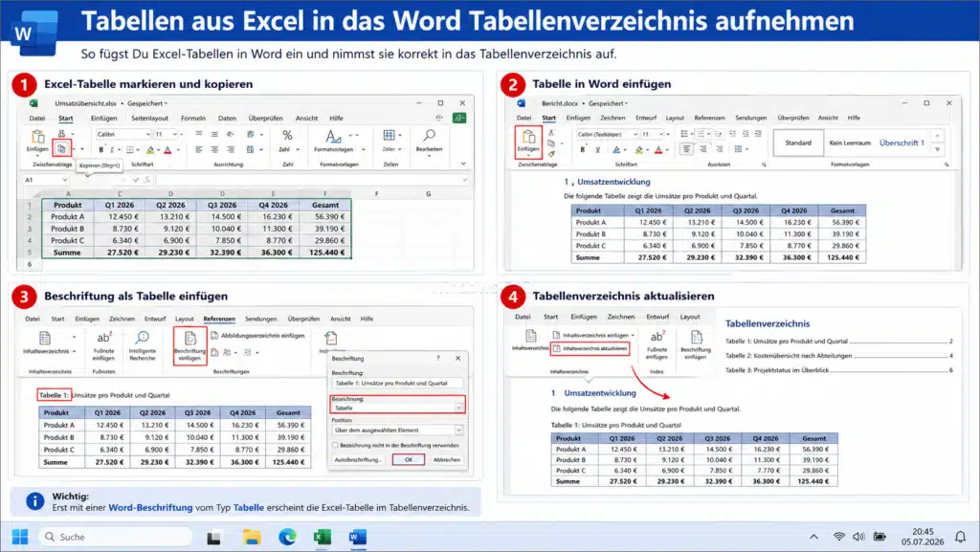
Task: Open the Calibri font dropdown in Excel
Action: (147, 134)
